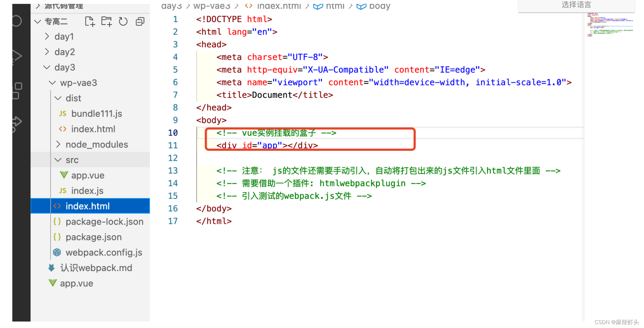Collapse the wp-vae3 folder

coord(52,83)
